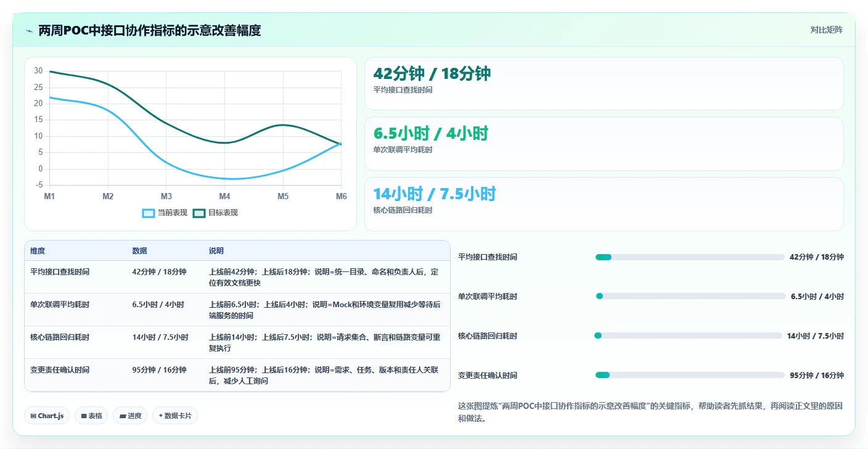
Task: Click the 变更责任确认时间 progress bar
Action: [x=690, y=376]
